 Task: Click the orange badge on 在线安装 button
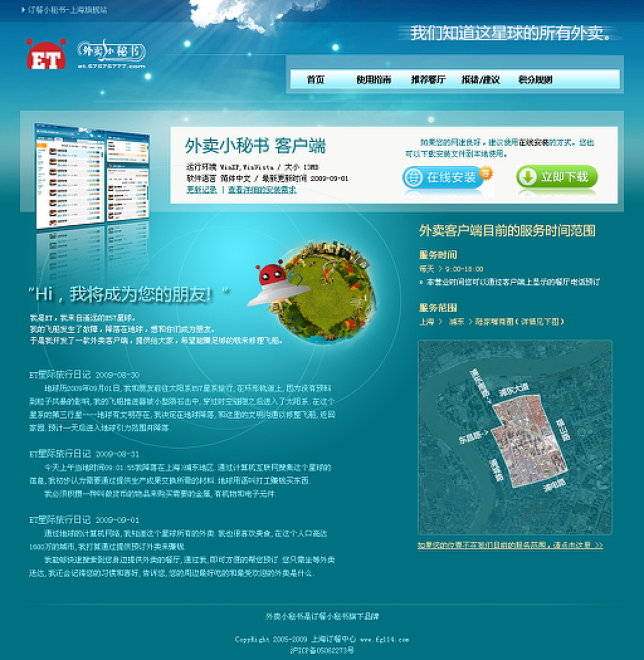pyautogui.click(x=485, y=173)
